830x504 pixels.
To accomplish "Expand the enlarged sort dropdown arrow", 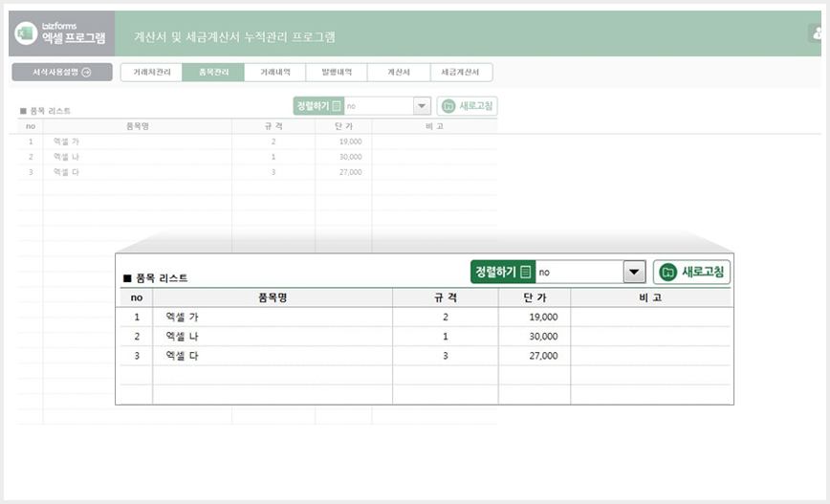I will (634, 273).
